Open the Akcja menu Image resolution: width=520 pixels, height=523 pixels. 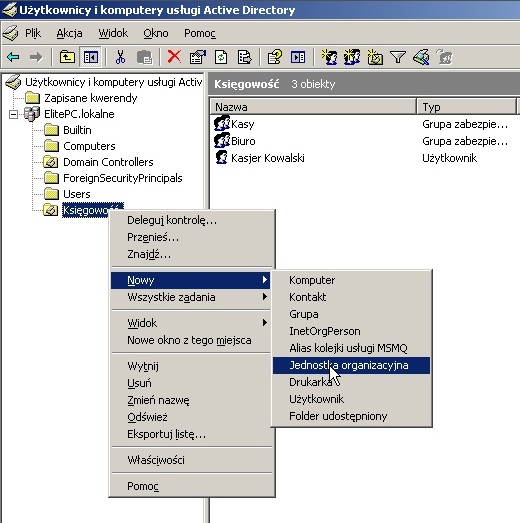(69, 33)
